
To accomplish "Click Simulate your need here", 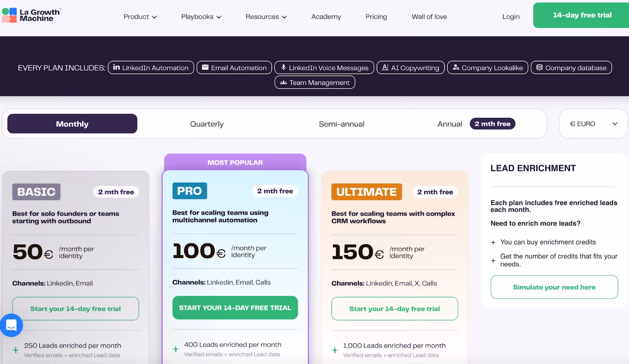I will pos(554,287).
